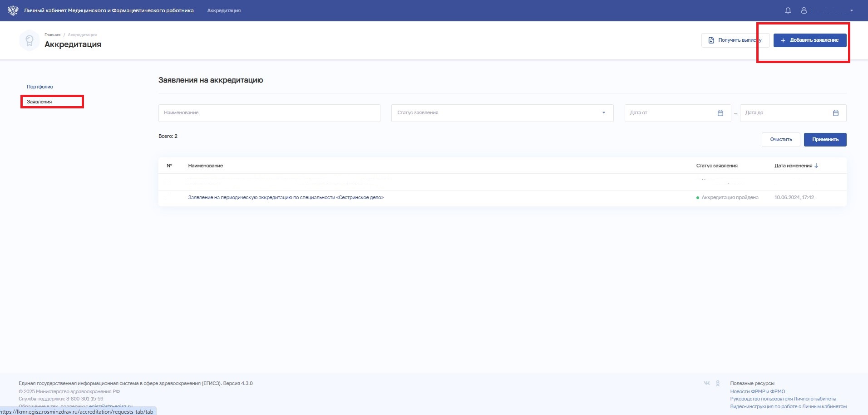868x415 pixels.
Task: Open the 'Сестринское дело' accreditation application
Action: click(286, 198)
